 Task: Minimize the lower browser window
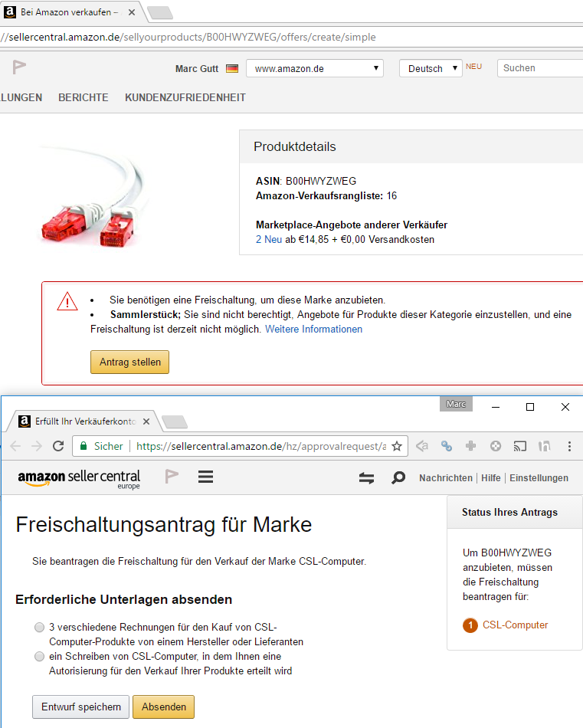coord(496,407)
